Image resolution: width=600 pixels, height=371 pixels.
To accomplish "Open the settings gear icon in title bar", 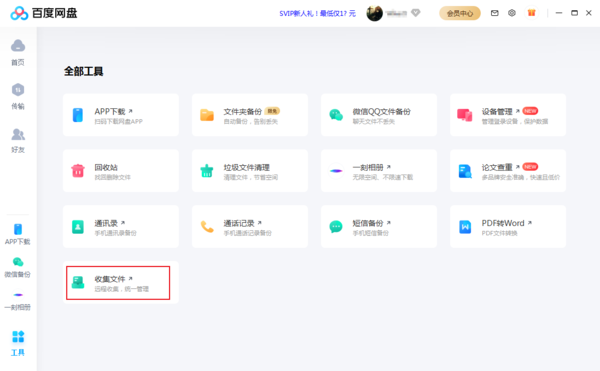I will 512,13.
